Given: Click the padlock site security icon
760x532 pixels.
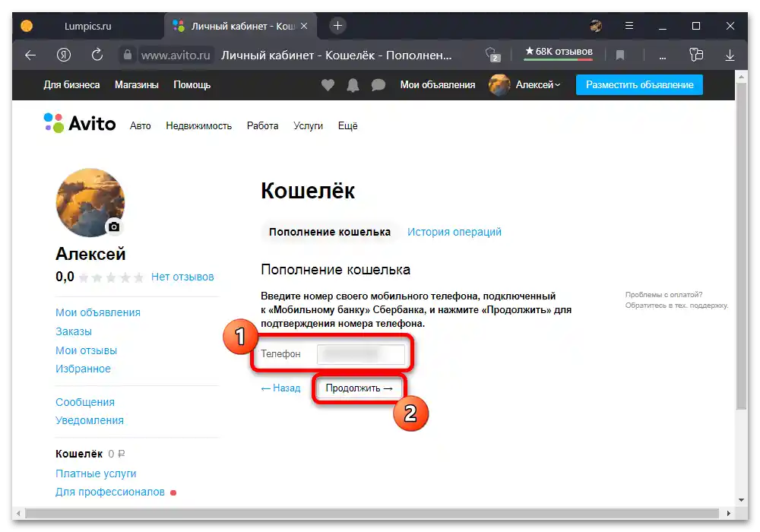Looking at the screenshot, I should point(128,55).
